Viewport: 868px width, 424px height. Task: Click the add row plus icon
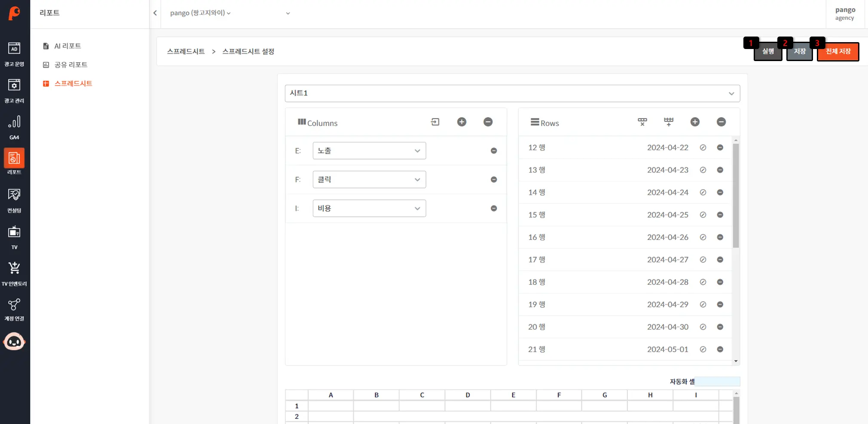pos(695,122)
